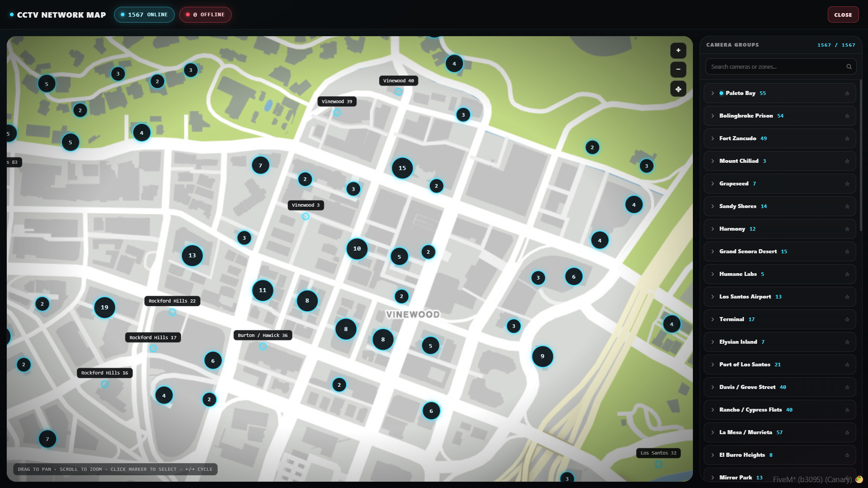
Task: Click the camera groups panel scrollbar
Action: [x=860, y=156]
